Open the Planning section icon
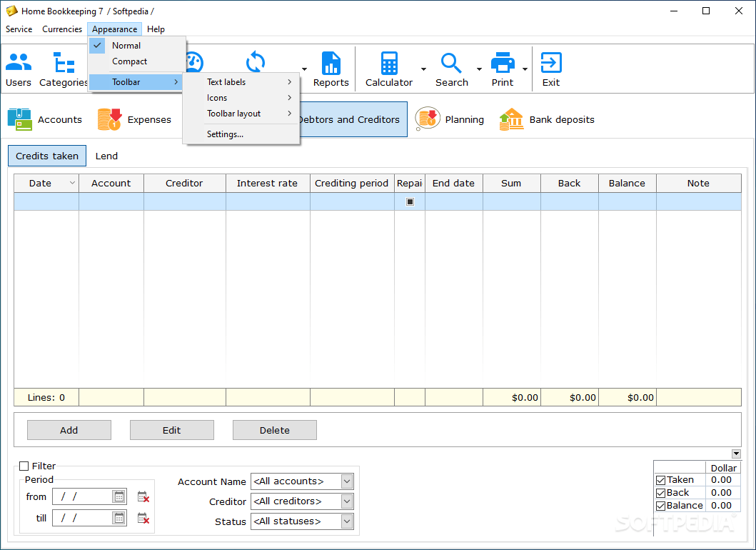The width and height of the screenshot is (756, 550). coord(427,119)
